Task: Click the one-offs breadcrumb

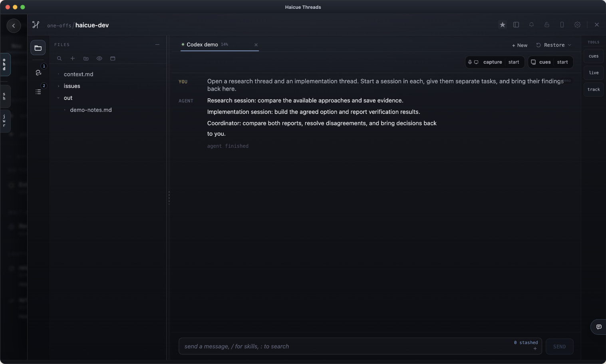Action: [x=59, y=26]
